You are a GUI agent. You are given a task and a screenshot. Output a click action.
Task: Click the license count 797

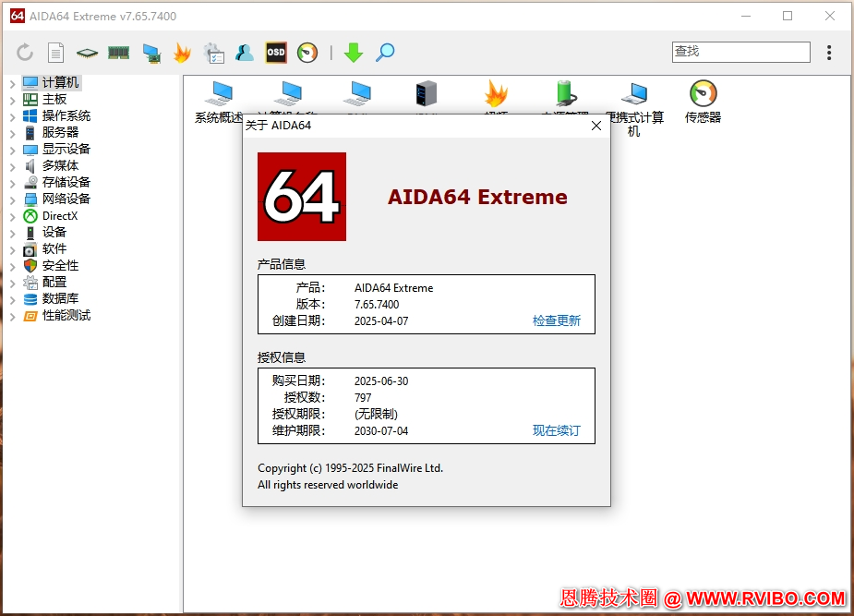(363, 398)
